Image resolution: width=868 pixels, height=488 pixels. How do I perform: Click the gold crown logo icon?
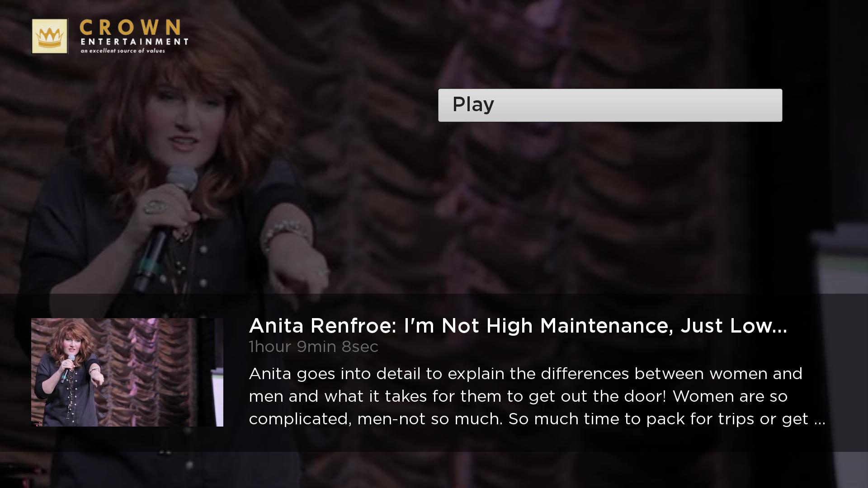[50, 36]
